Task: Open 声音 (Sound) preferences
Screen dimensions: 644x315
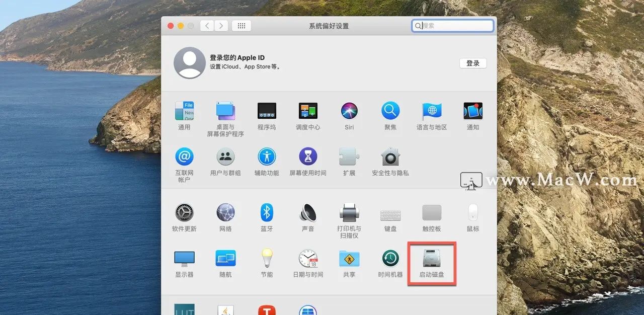Action: (308, 213)
